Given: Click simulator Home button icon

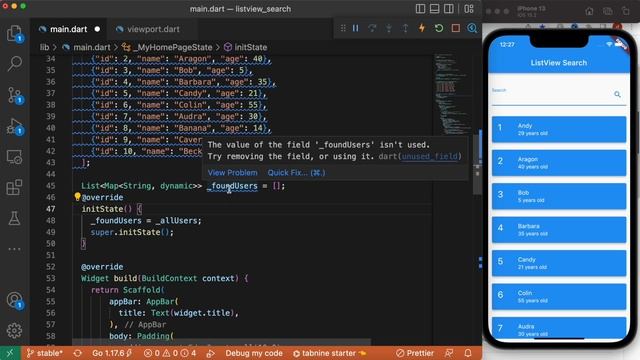Looking at the screenshot, I should [x=589, y=11].
